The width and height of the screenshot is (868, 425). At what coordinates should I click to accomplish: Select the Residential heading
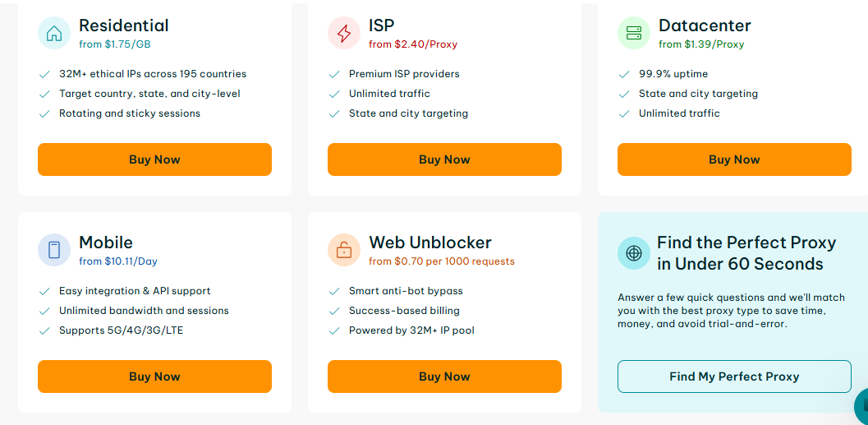click(x=124, y=25)
